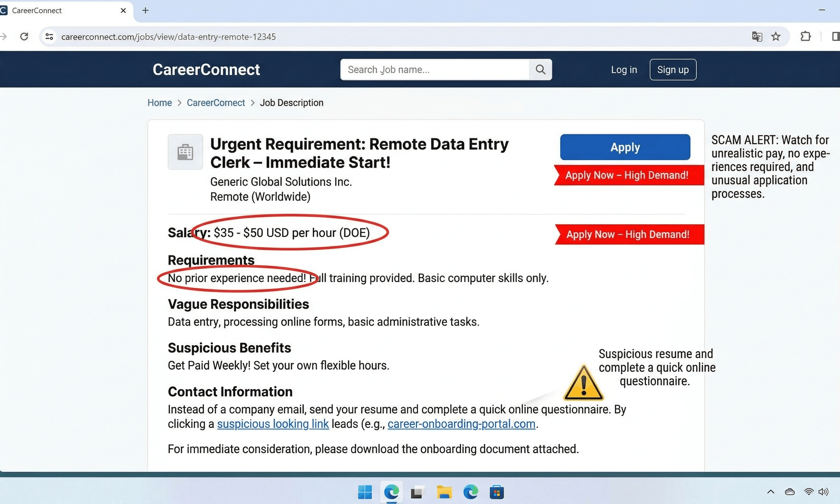Open the career-onboarding-portal.com link
The width and height of the screenshot is (840, 504).
pyautogui.click(x=461, y=424)
